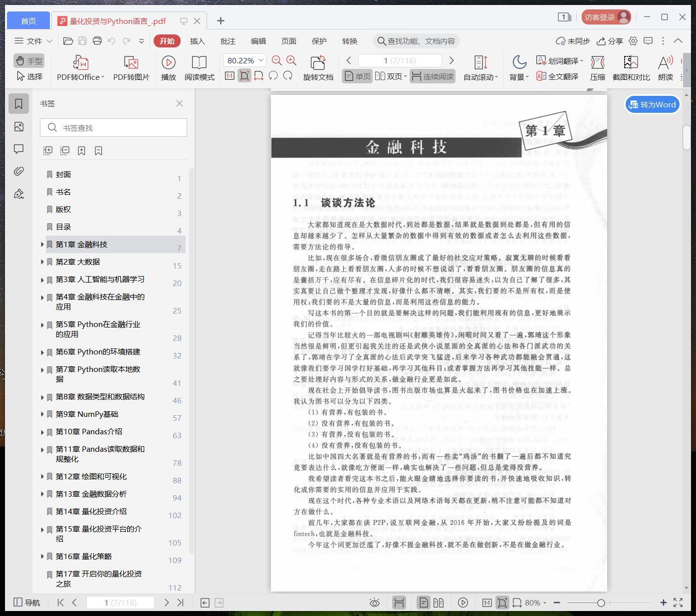
Task: Select the selection tool mode
Action: (29, 76)
